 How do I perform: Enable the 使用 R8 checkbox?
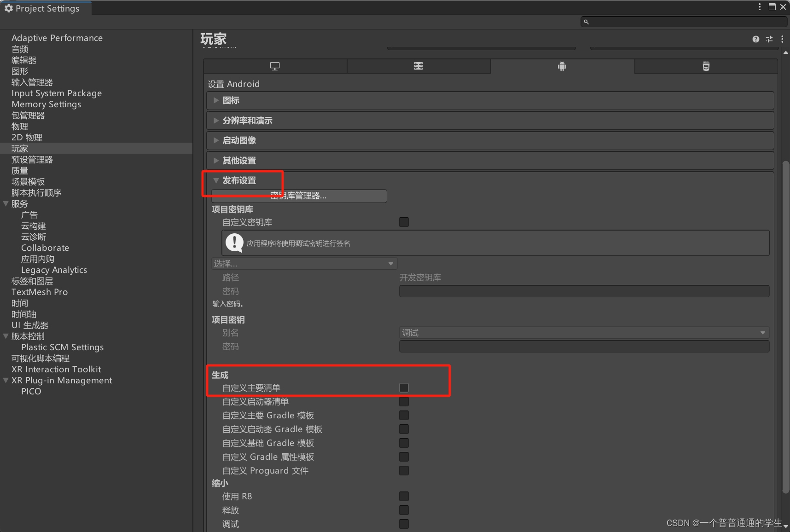[x=404, y=497]
